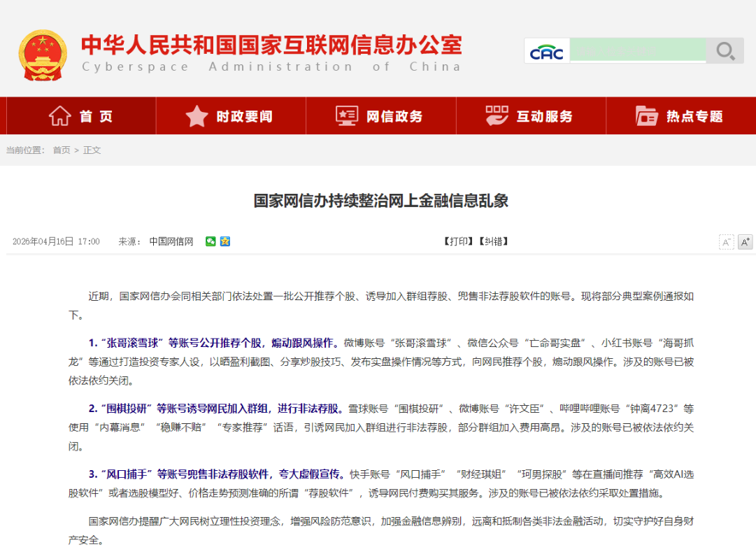Screen dimensions: 756x559
Task: Click the 【纠错】 error correction link
Action: point(493,241)
